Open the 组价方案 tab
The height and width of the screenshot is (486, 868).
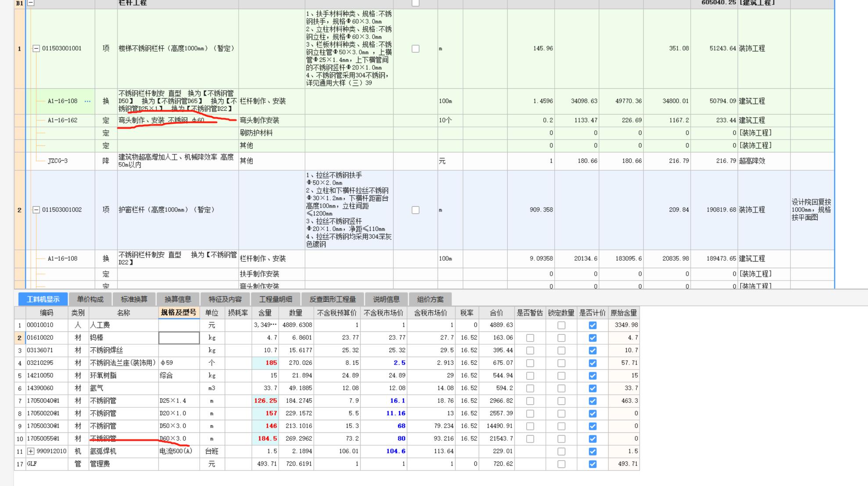(x=430, y=299)
